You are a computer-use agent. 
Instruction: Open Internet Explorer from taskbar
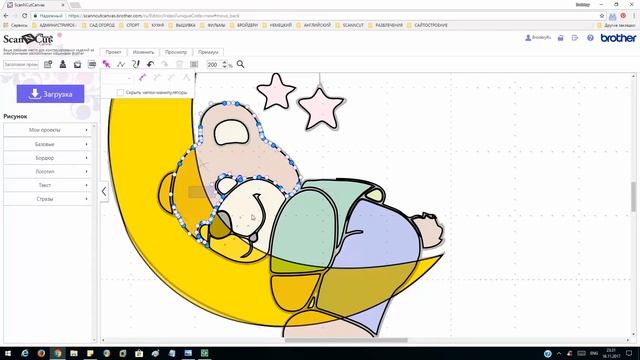(x=25, y=353)
